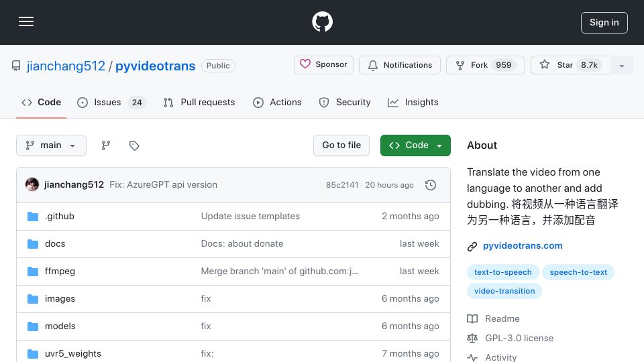This screenshot has width=644, height=362.
Task: Open fix commit in models row
Action: point(206,326)
